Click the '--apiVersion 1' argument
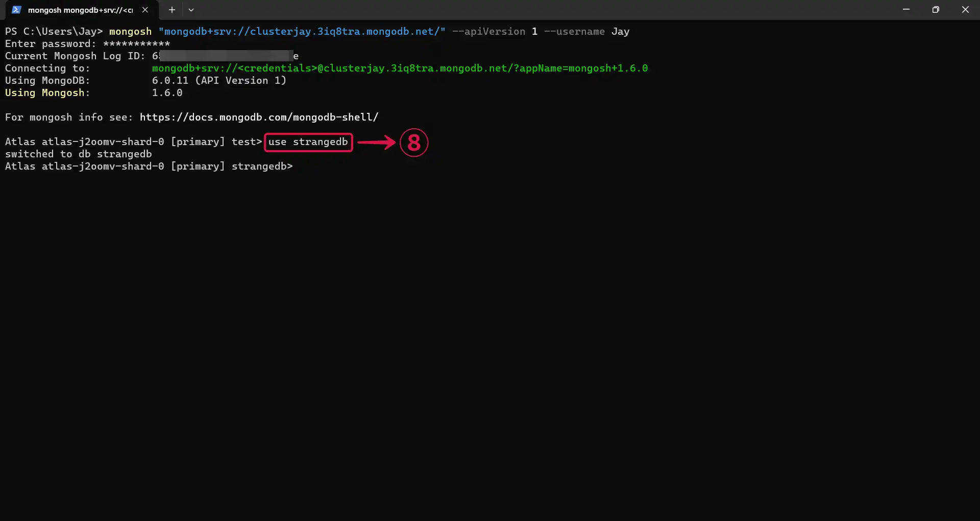Image resolution: width=980 pixels, height=521 pixels. [x=495, y=32]
